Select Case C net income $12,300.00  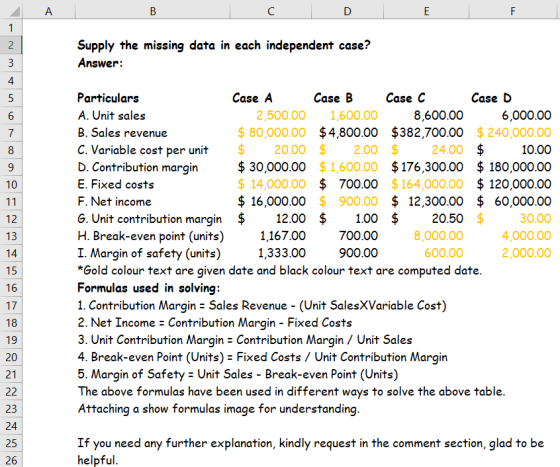[x=427, y=201]
